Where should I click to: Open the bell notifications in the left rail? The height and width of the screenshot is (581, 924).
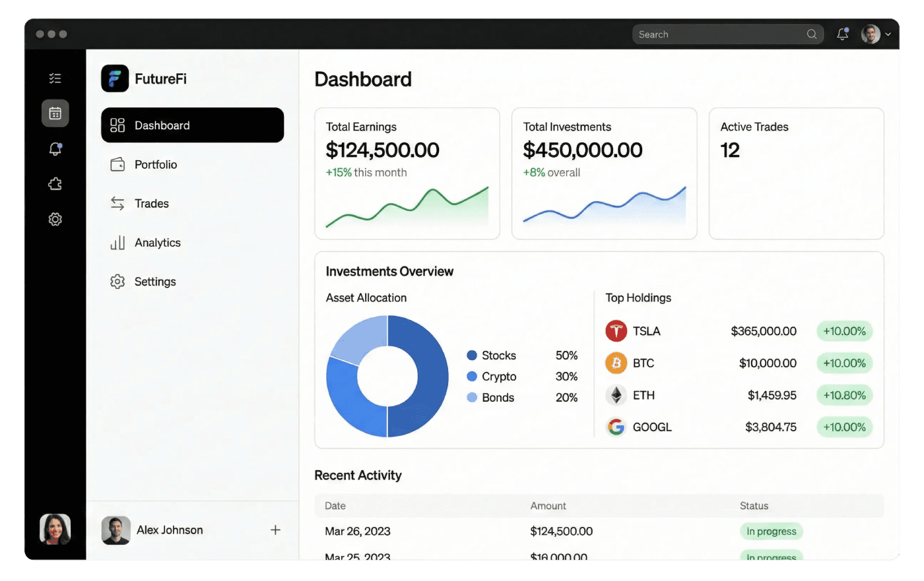tap(55, 149)
